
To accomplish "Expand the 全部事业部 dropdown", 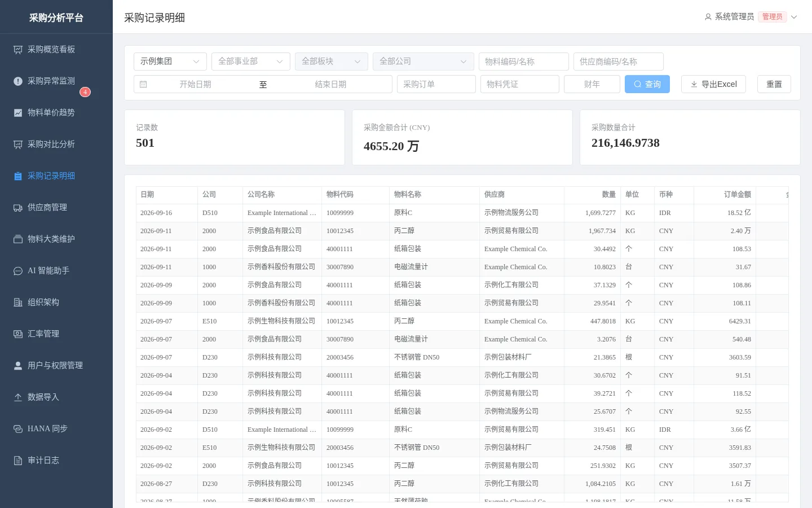I will pos(251,62).
